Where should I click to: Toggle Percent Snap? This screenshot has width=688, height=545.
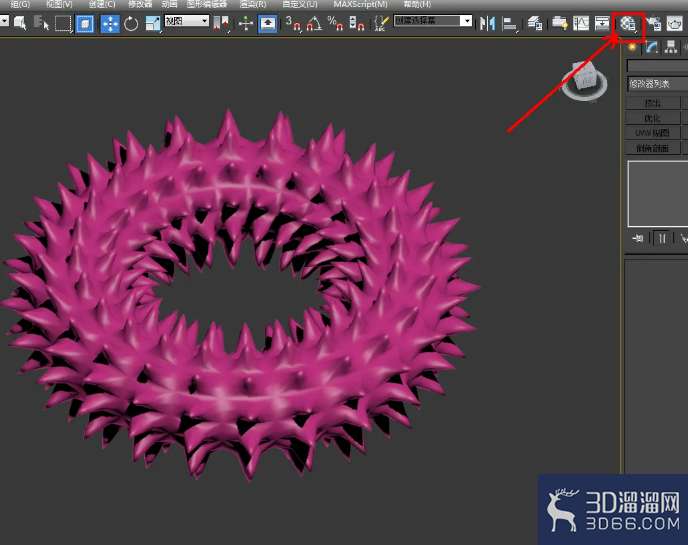point(335,23)
